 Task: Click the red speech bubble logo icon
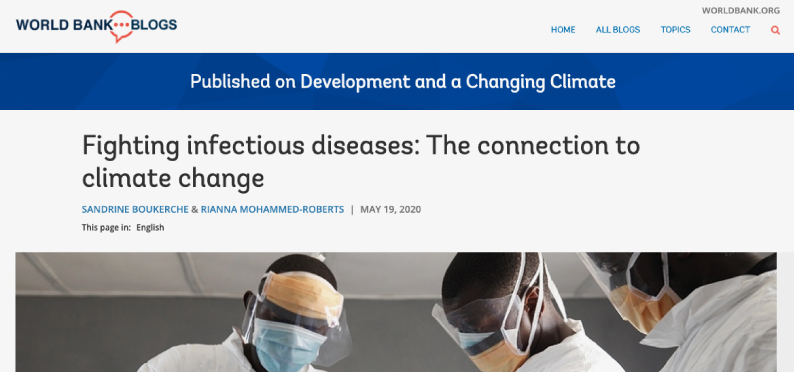tap(122, 26)
